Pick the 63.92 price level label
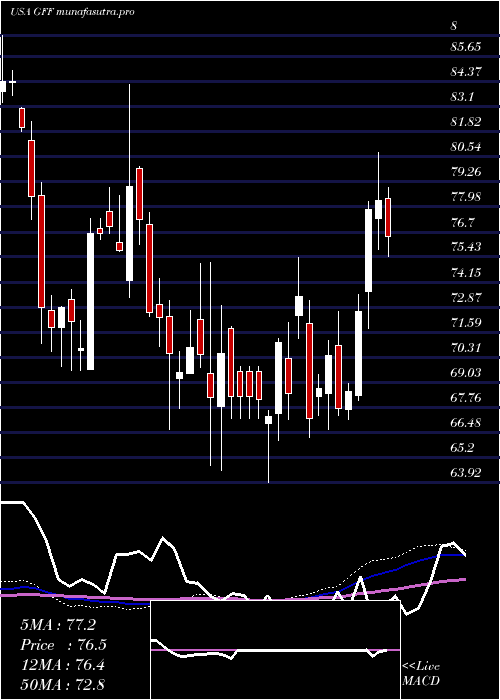The width and height of the screenshot is (500, 700). 466,472
